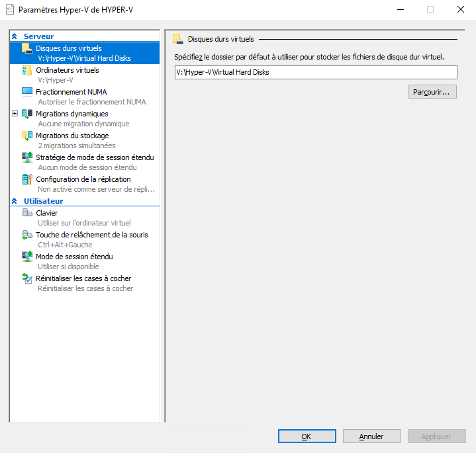Collapse the Utilisateur section
This screenshot has width=476, height=453.
pyautogui.click(x=15, y=200)
